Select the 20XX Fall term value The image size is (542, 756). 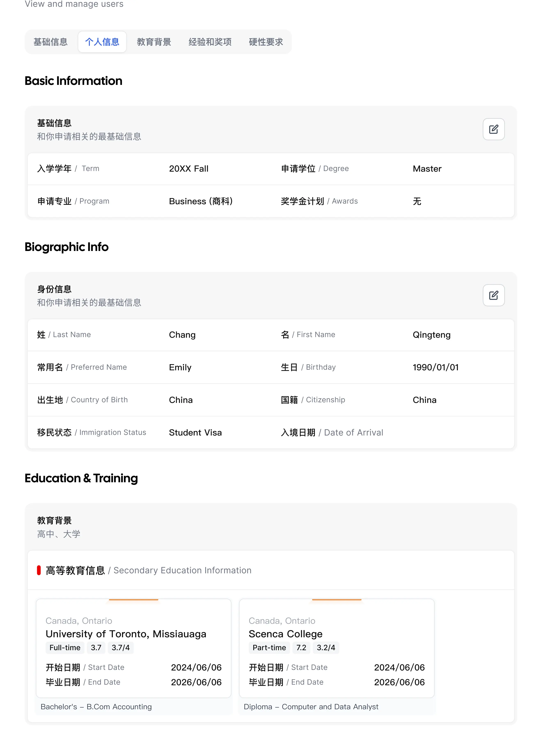pos(188,169)
